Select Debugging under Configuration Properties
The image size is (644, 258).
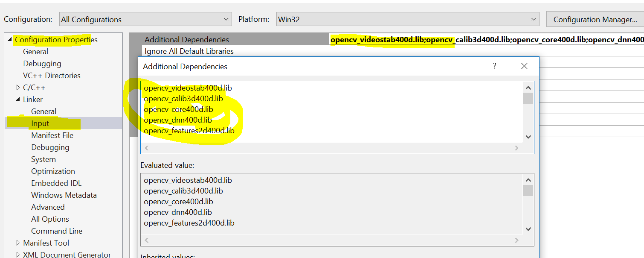(42, 64)
